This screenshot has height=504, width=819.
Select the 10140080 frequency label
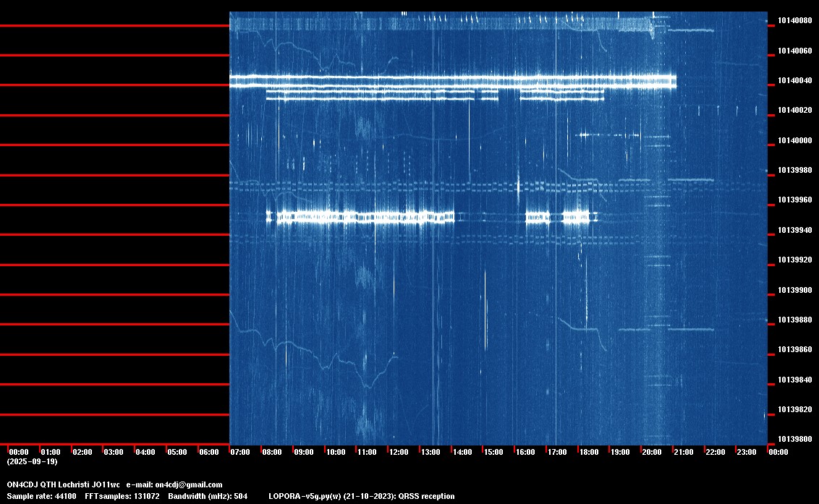(795, 21)
